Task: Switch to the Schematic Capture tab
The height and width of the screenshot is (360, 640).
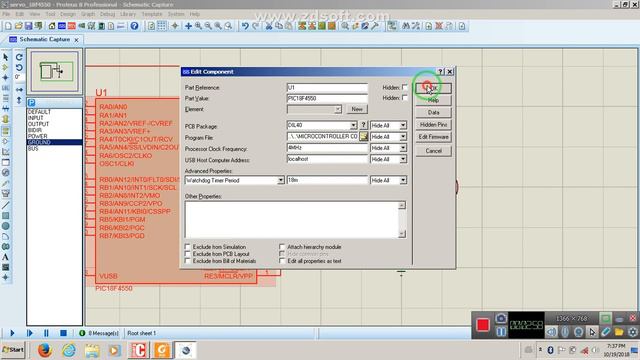Action: pos(44,40)
